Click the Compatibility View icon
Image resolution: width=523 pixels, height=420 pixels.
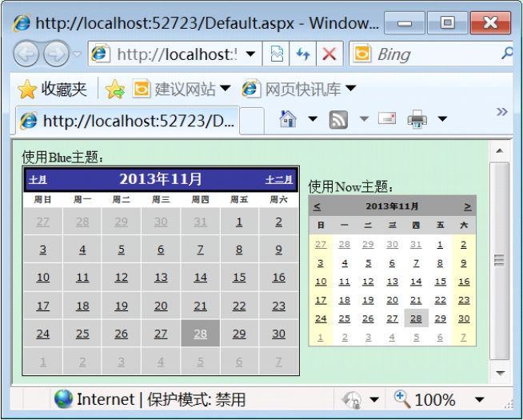pos(277,54)
